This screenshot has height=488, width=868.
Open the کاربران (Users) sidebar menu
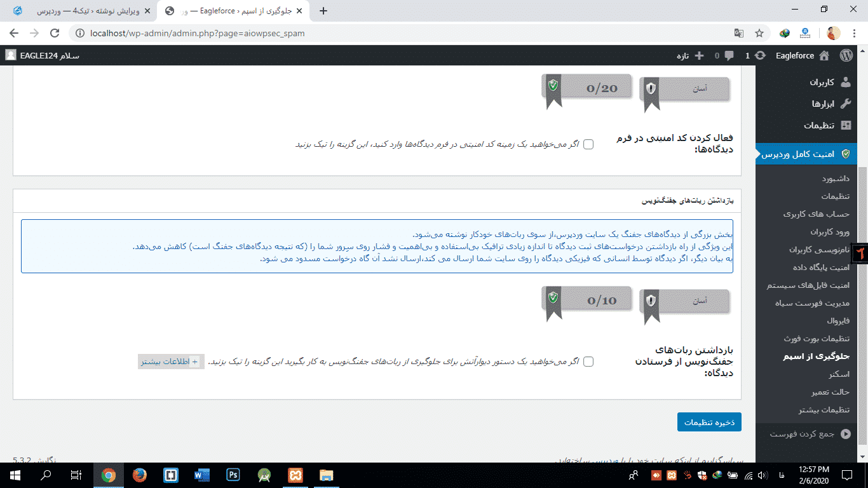[806, 82]
